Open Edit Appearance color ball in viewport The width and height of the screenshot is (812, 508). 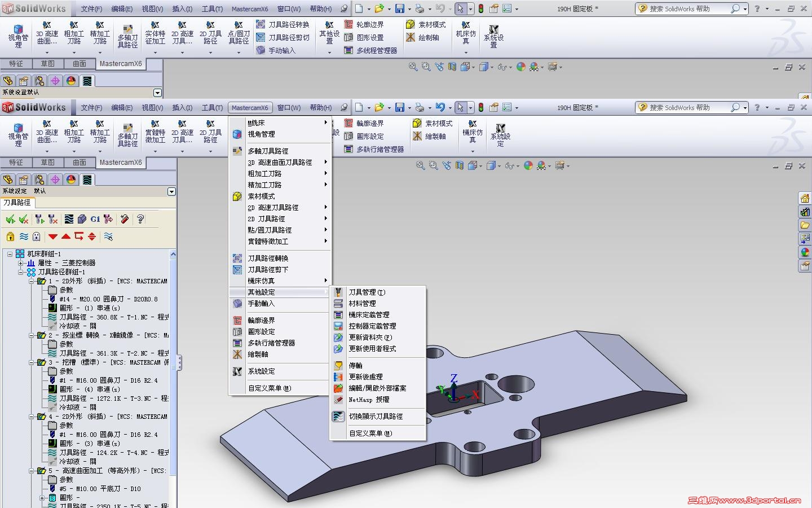tap(528, 165)
